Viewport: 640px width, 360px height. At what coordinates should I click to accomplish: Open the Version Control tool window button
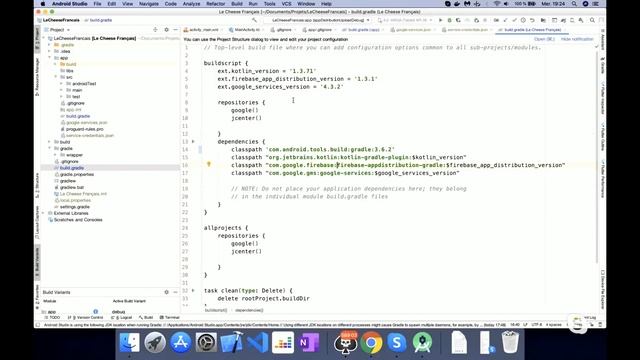tap(85, 318)
